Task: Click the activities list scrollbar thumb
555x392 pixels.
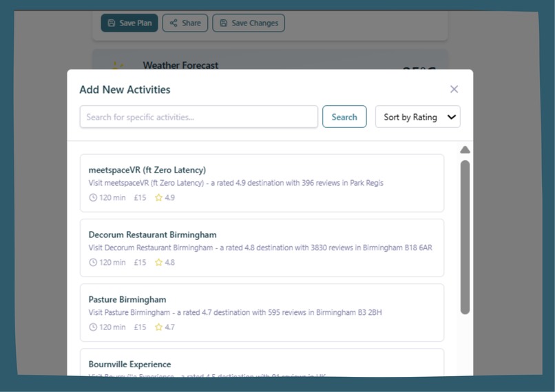Action: coord(465,237)
